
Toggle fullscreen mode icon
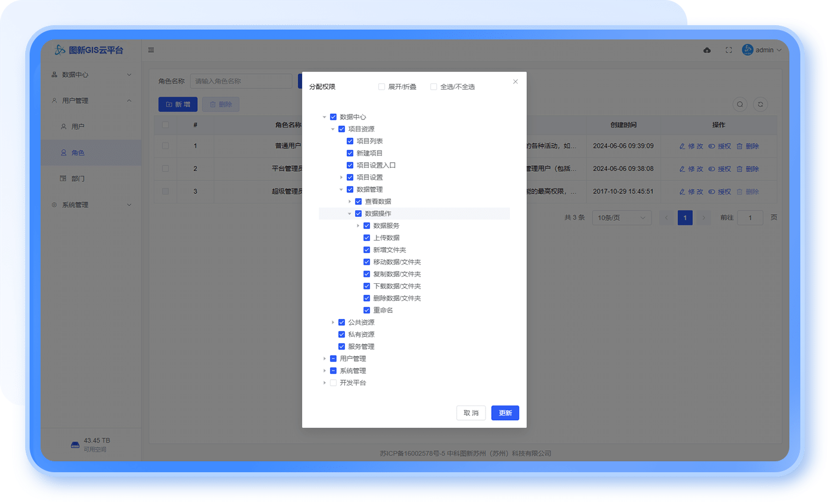pos(728,50)
